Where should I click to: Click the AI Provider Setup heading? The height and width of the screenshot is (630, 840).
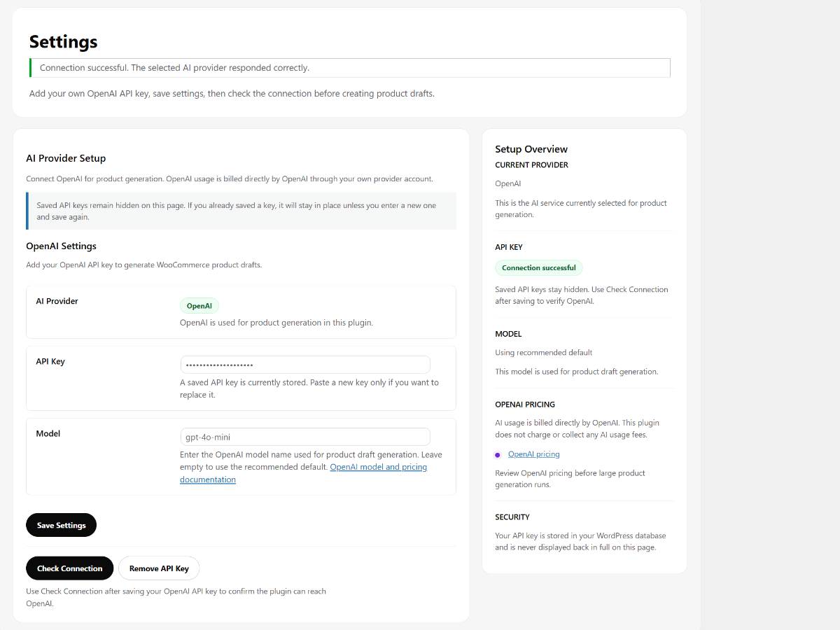[66, 158]
